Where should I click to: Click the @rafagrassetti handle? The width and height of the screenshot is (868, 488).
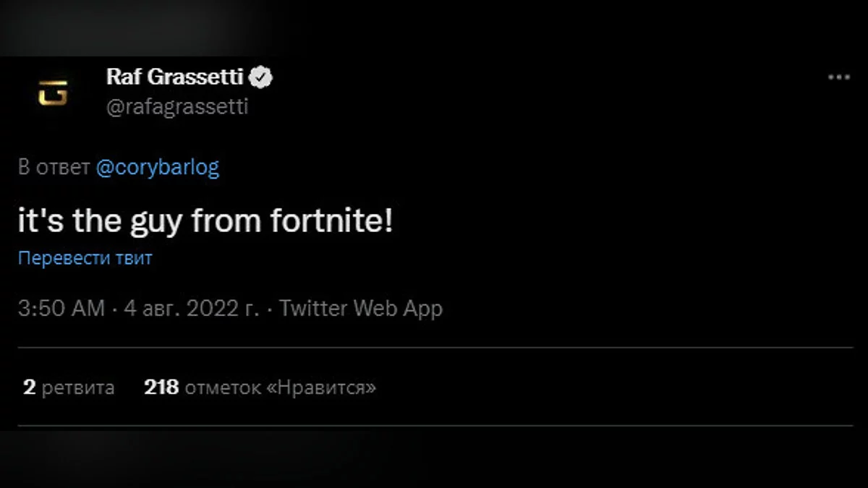[177, 107]
